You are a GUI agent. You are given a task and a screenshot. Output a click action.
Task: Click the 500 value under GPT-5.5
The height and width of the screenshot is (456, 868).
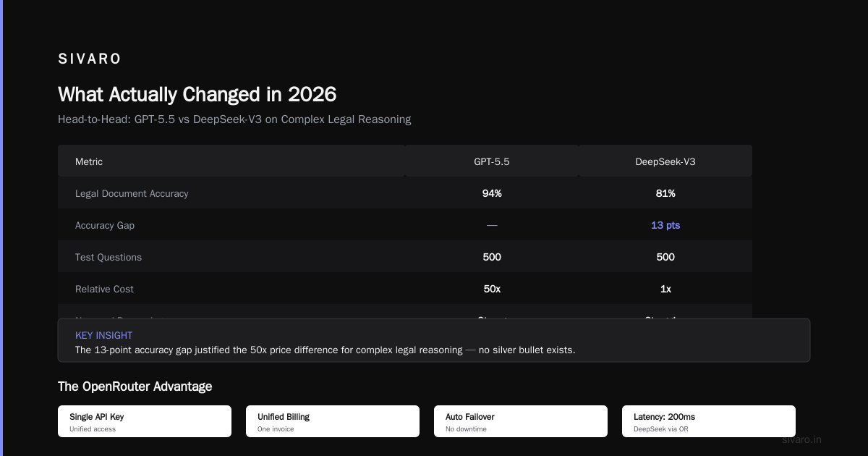tap(492, 257)
